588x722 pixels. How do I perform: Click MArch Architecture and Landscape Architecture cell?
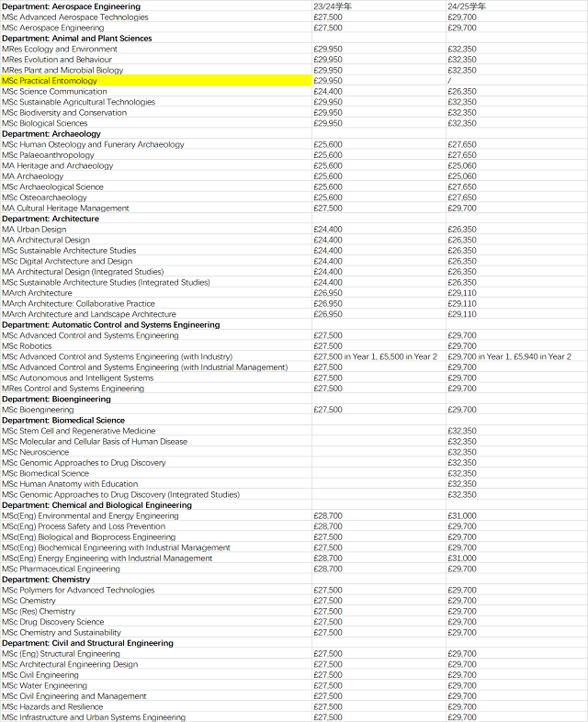pos(156,314)
